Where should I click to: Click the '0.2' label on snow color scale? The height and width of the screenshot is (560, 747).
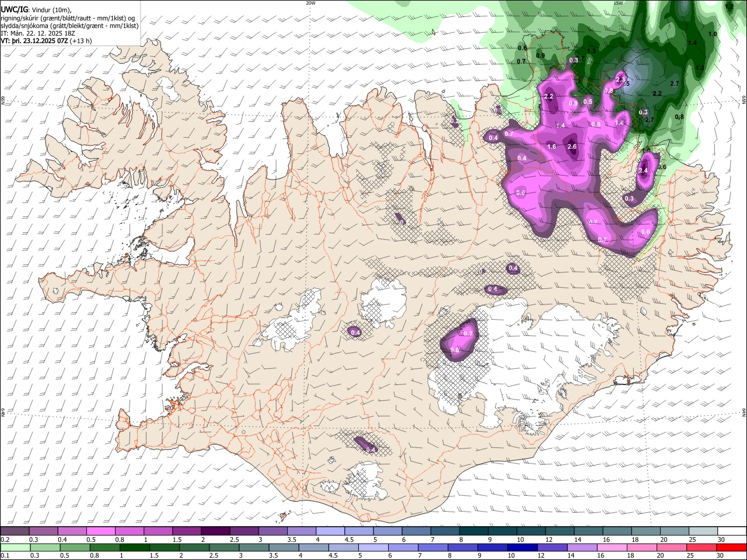pos(5,540)
